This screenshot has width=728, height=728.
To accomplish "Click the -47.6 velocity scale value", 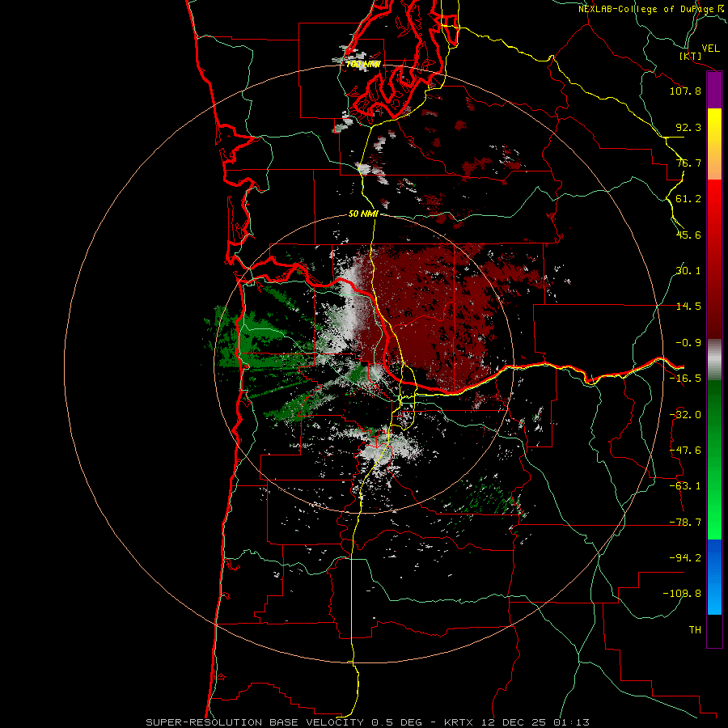I will [x=685, y=451].
